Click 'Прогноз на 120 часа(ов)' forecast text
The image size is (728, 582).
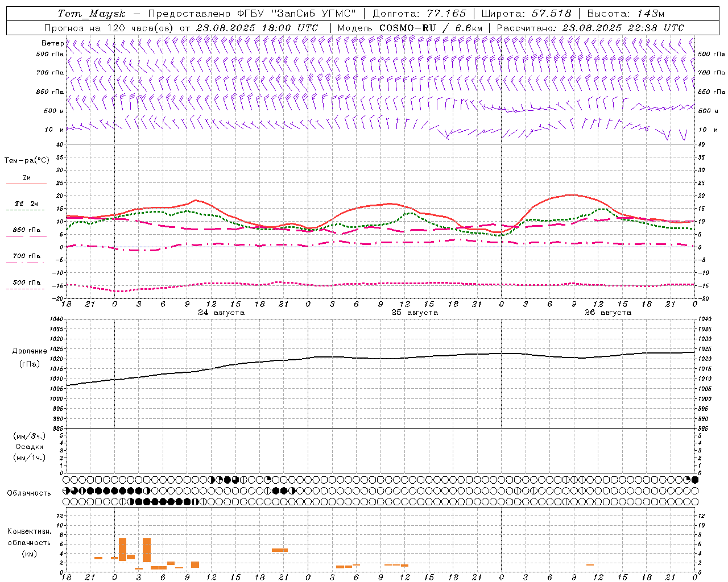pos(109,28)
